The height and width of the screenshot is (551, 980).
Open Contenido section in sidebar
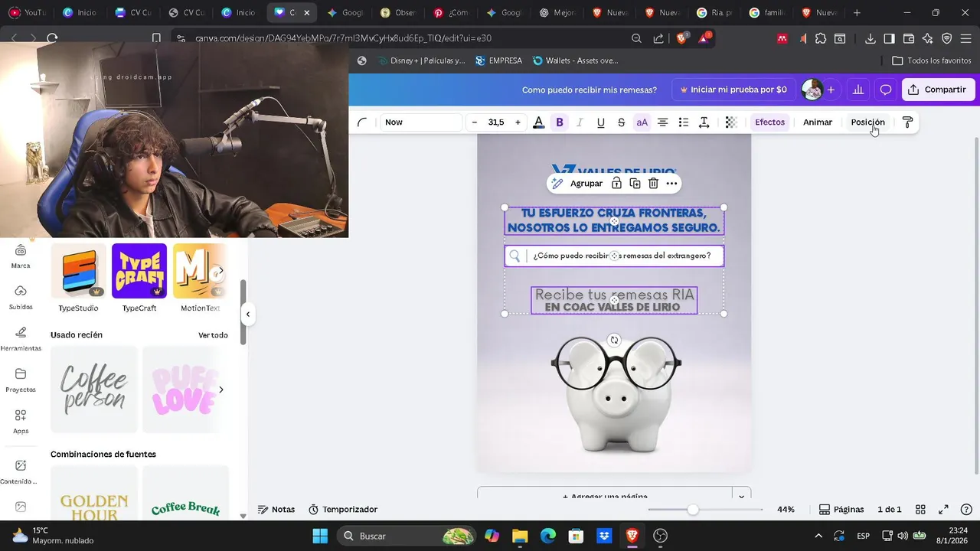pyautogui.click(x=21, y=472)
